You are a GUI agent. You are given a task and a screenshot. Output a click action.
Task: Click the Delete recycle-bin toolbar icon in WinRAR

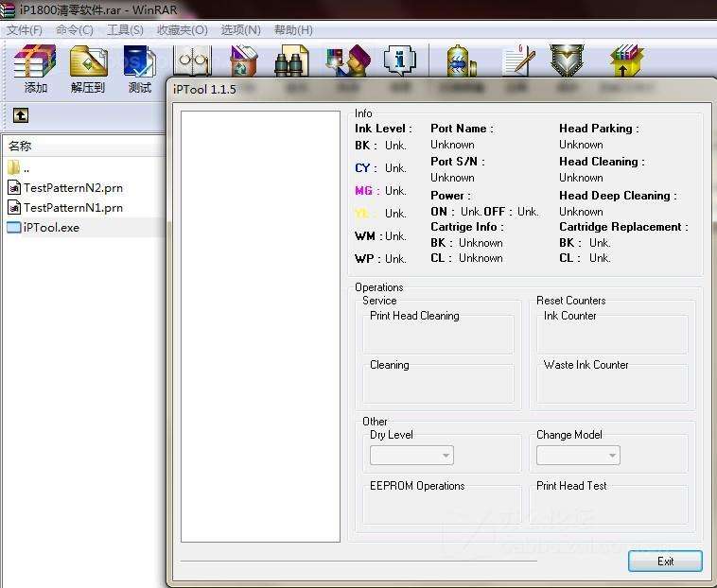(244, 61)
